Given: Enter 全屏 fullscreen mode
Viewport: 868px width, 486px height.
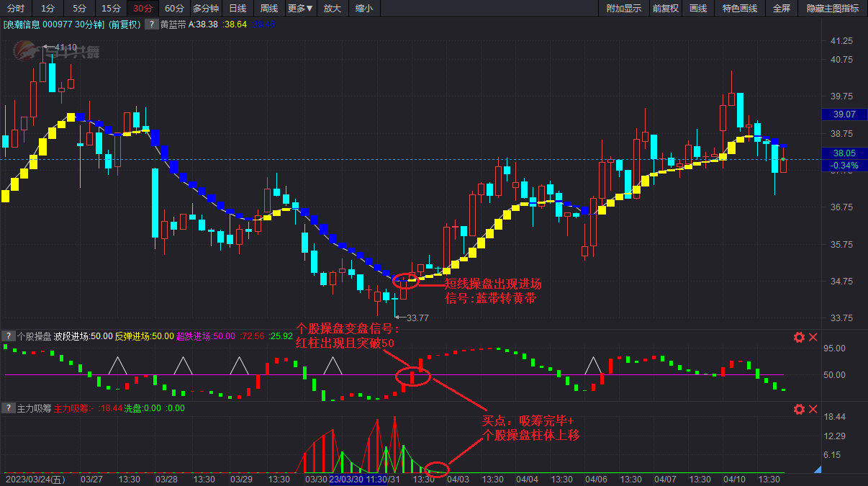Looking at the screenshot, I should 782,9.
